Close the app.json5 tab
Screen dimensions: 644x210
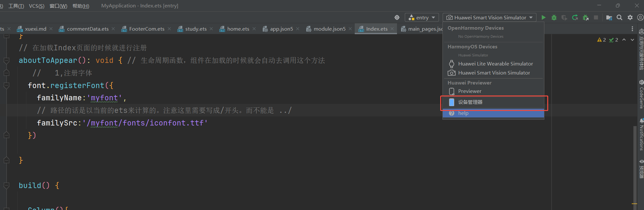(298, 29)
